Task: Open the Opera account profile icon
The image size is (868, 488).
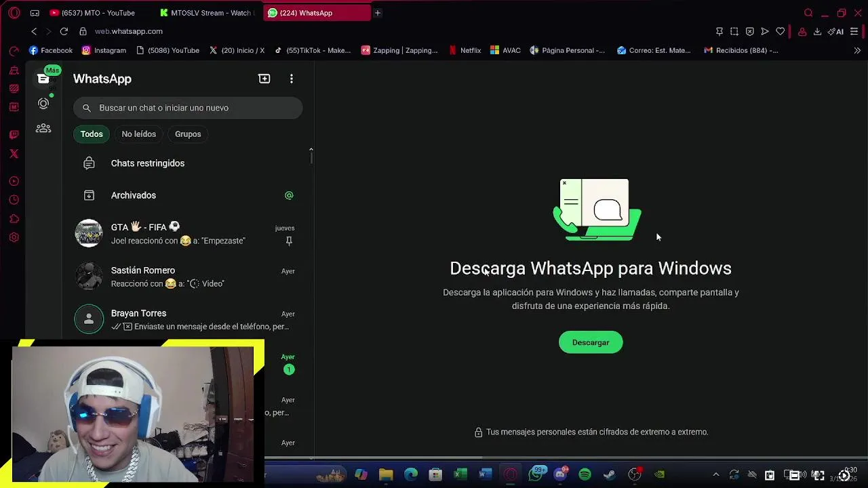Action: [x=802, y=31]
